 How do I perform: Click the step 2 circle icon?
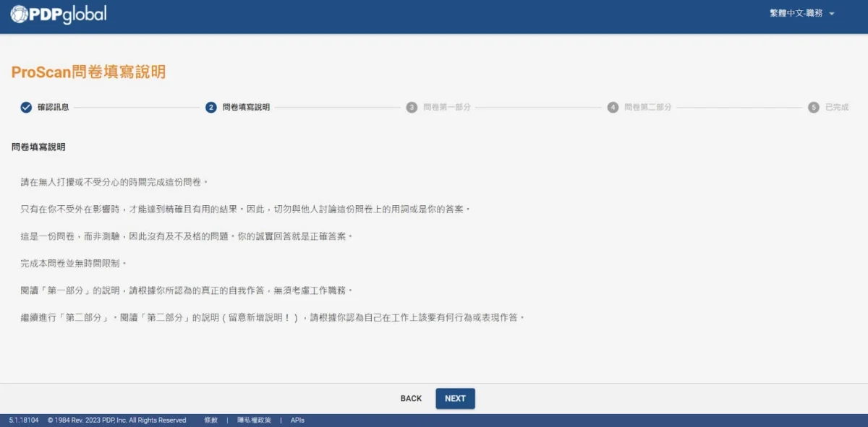click(x=211, y=107)
